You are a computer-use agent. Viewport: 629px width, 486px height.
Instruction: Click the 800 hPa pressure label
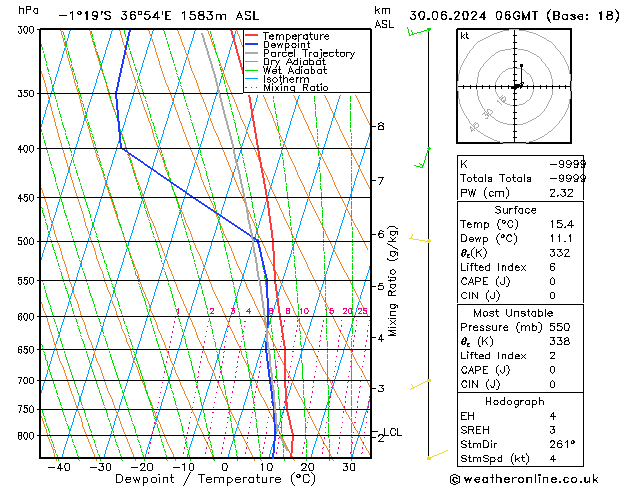[x=28, y=436]
